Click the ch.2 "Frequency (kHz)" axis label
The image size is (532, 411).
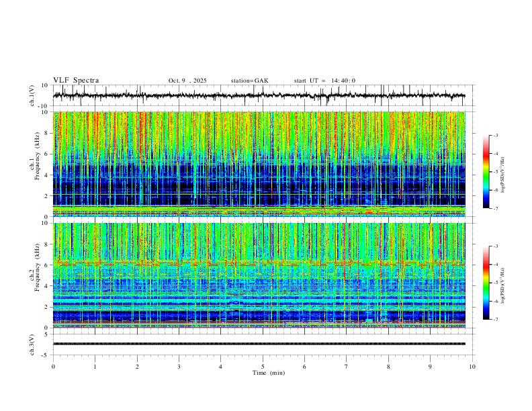[37, 267]
